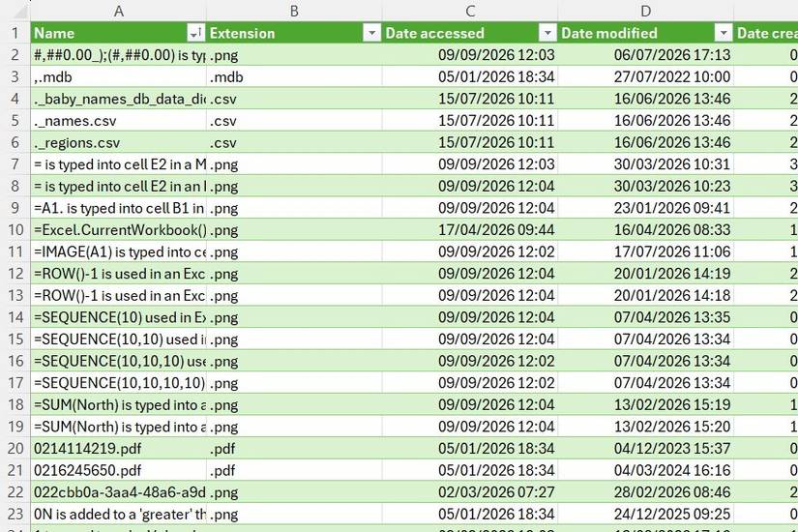Image resolution: width=798 pixels, height=532 pixels.
Task: Open the Extension column filter dropdown
Action: (x=371, y=33)
